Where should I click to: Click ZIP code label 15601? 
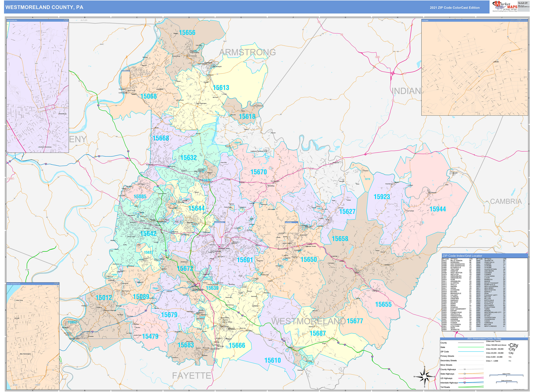[245, 260]
